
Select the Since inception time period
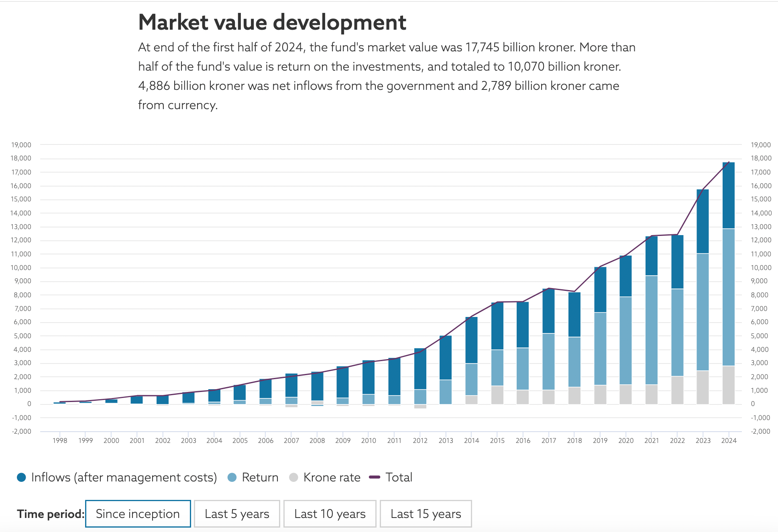click(138, 514)
